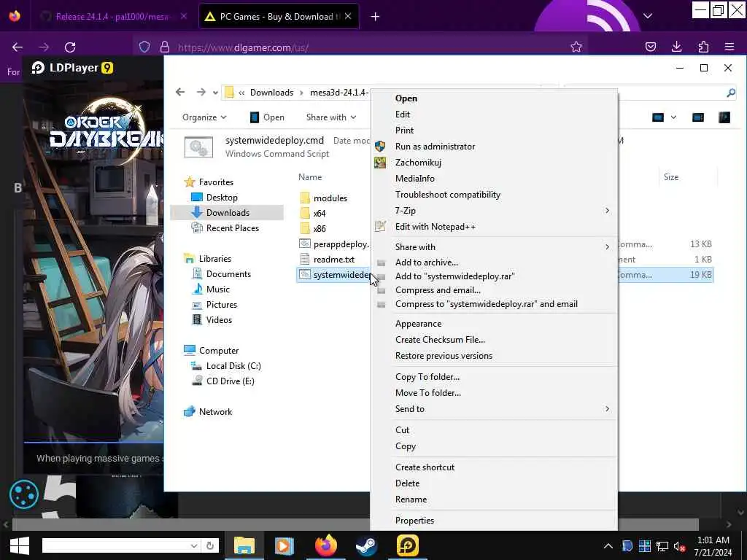The image size is (747, 560).
Task: Save page to Pocket icon
Action: (650, 47)
